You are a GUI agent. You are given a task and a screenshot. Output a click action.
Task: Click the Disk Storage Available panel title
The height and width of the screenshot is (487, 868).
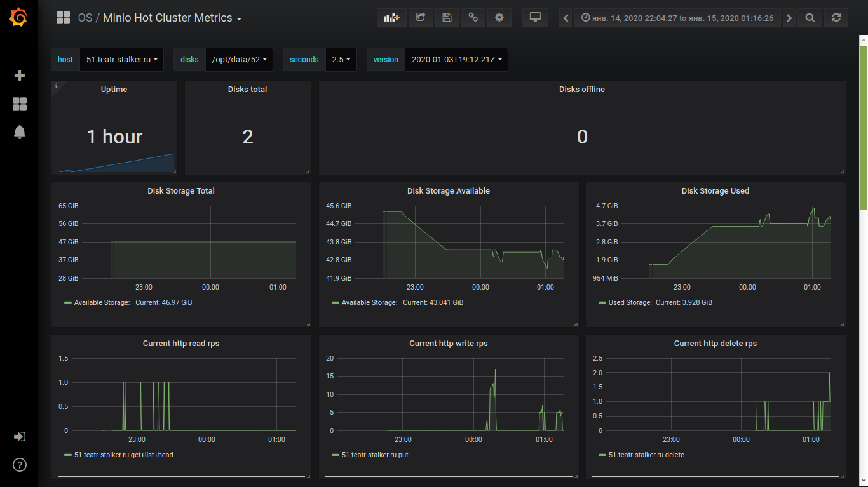coord(448,191)
